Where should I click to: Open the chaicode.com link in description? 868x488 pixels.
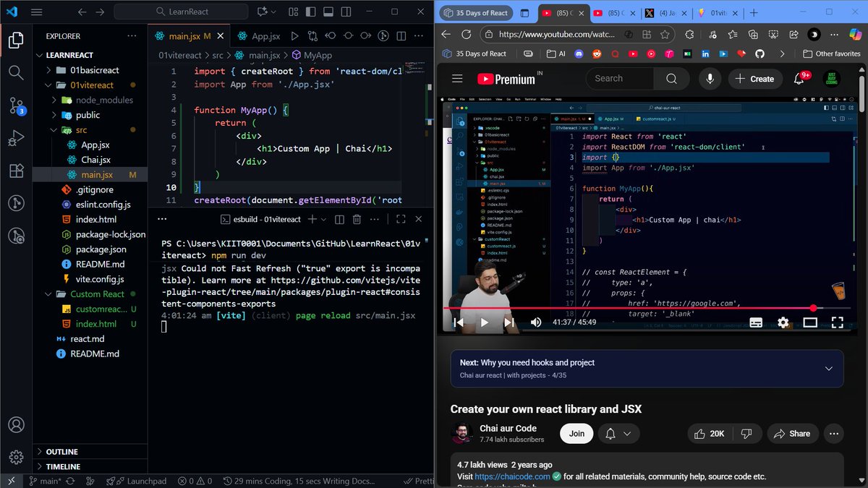click(514, 476)
